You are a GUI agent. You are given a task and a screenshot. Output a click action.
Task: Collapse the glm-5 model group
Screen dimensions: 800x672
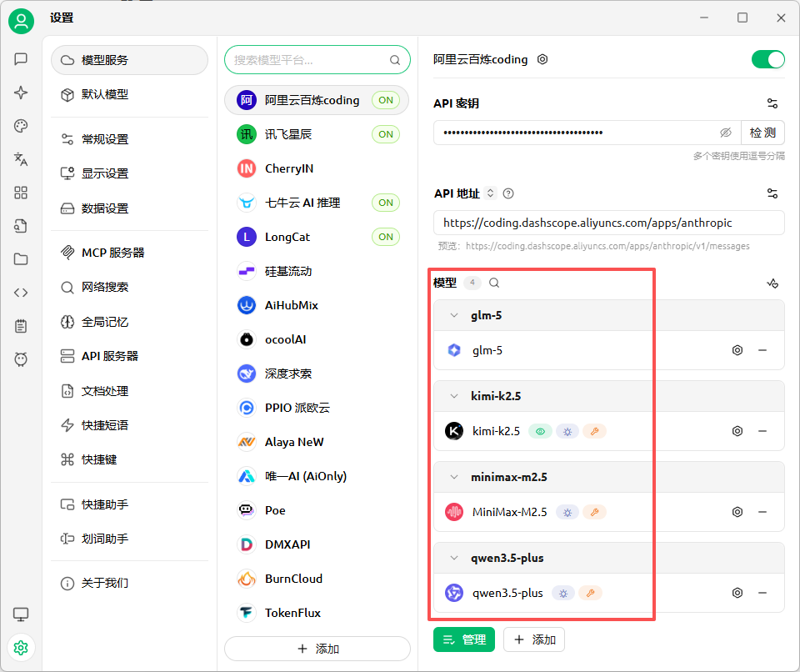tap(454, 315)
